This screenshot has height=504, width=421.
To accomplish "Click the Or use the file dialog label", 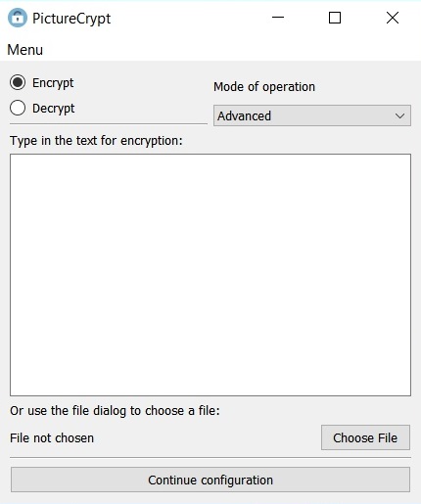I will (x=115, y=411).
